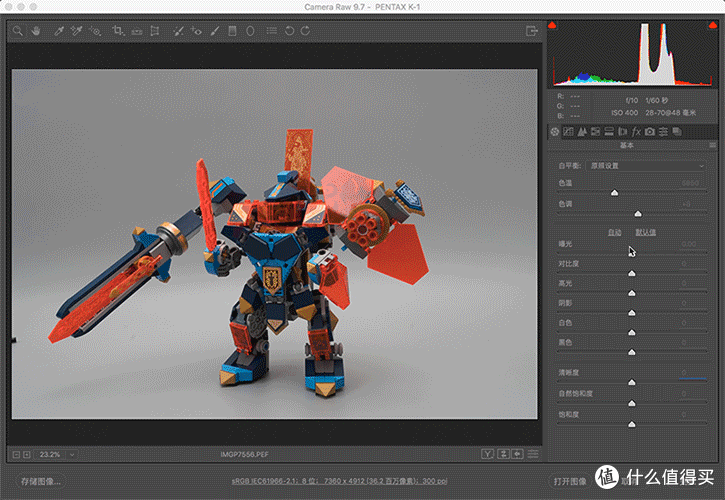The height and width of the screenshot is (500, 725).
Task: Open the zoom level 23.2% dropdown
Action: click(x=72, y=455)
